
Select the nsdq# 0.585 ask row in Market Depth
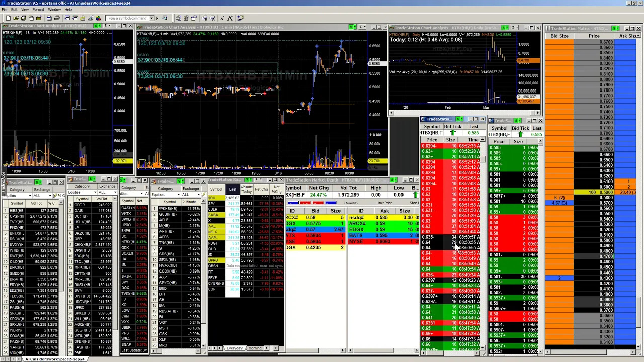[x=383, y=218]
